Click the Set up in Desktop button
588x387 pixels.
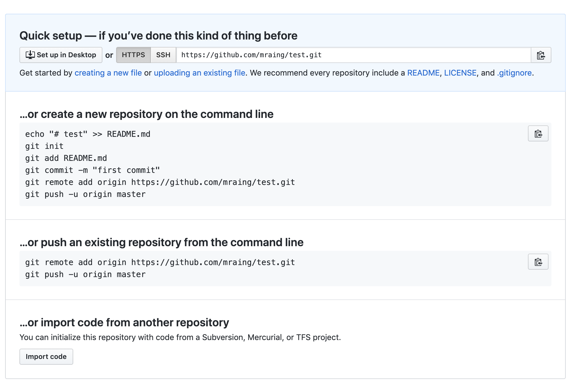click(x=61, y=55)
